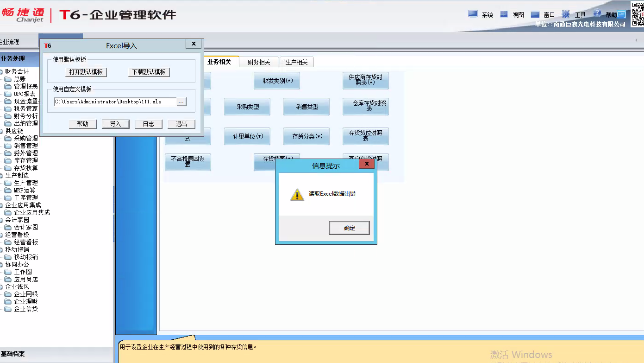Click the small left arrow at far right of tab bar
The height and width of the screenshot is (363, 644).
click(636, 41)
